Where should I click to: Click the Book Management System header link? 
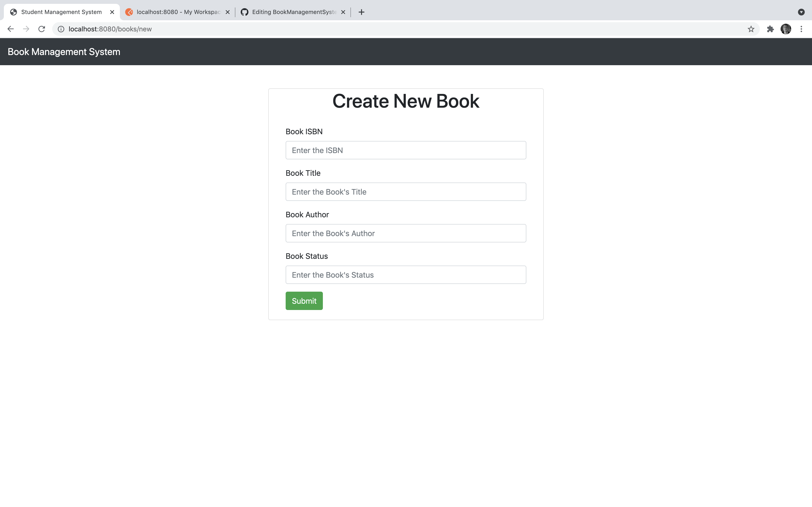click(64, 52)
